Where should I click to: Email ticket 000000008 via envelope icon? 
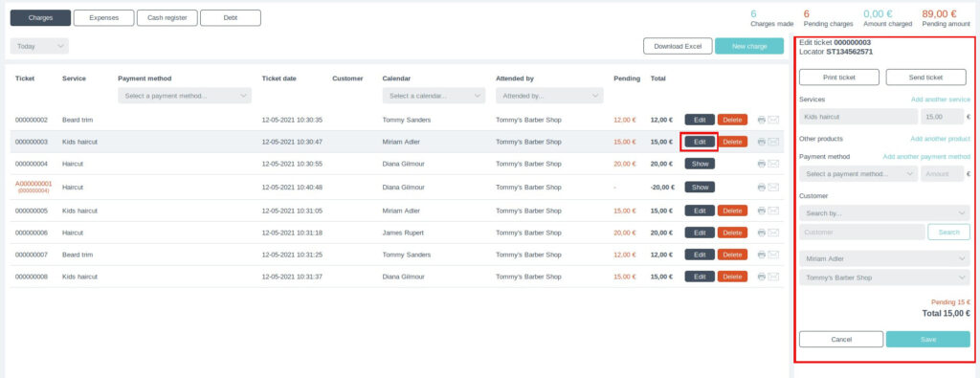tap(773, 277)
